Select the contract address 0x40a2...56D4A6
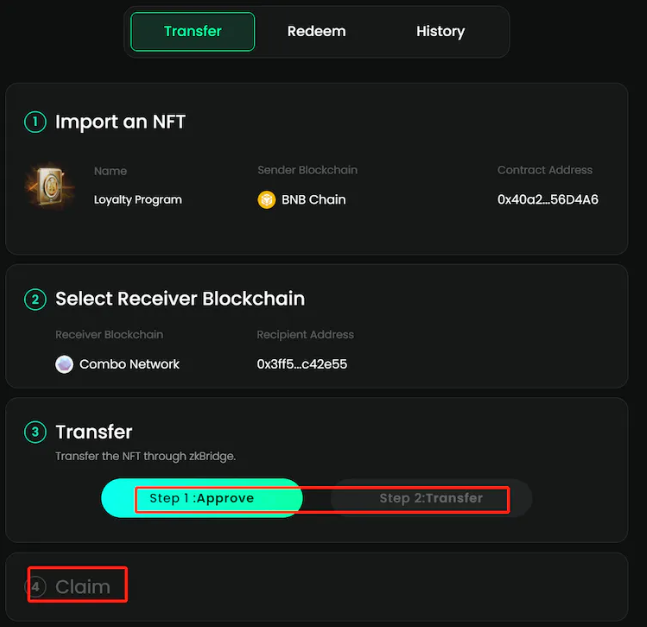The image size is (647, 627). click(x=548, y=200)
